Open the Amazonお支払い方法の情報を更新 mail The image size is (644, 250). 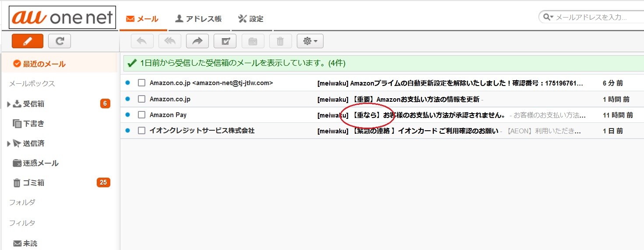pyautogui.click(x=398, y=99)
